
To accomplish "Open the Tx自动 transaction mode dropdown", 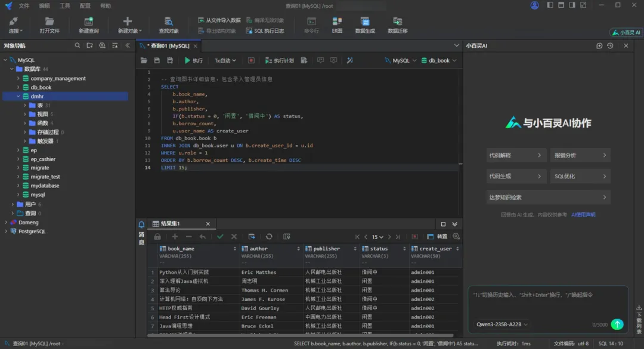I will click(x=225, y=60).
